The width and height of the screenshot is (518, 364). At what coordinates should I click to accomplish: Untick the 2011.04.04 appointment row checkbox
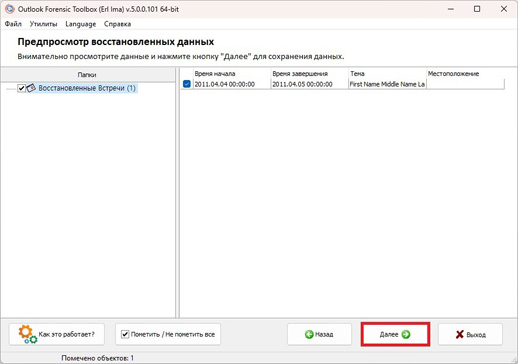[187, 84]
